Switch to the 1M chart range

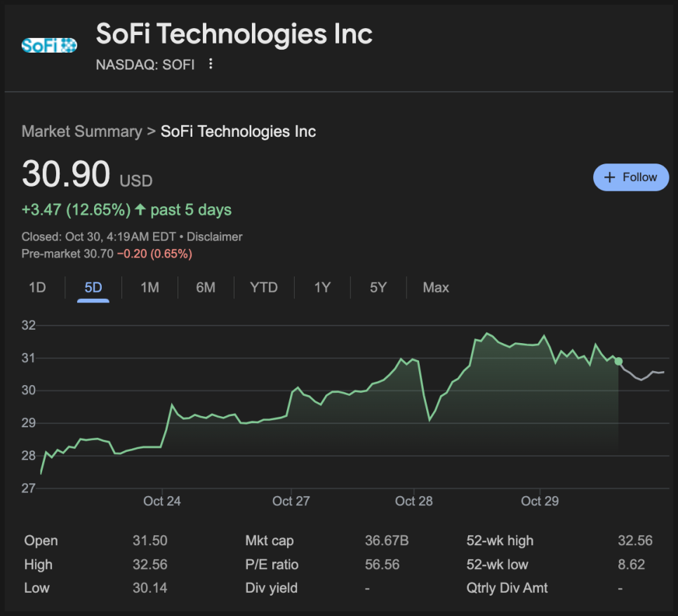click(x=149, y=288)
